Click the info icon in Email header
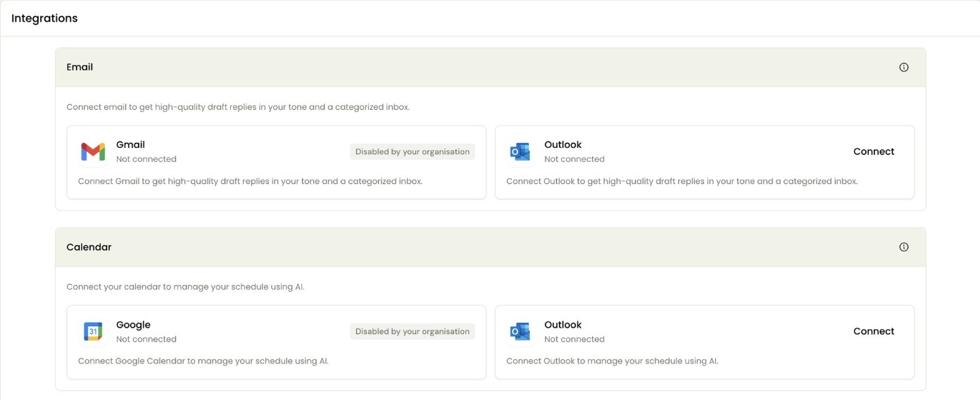Image resolution: width=980 pixels, height=403 pixels. 904,68
